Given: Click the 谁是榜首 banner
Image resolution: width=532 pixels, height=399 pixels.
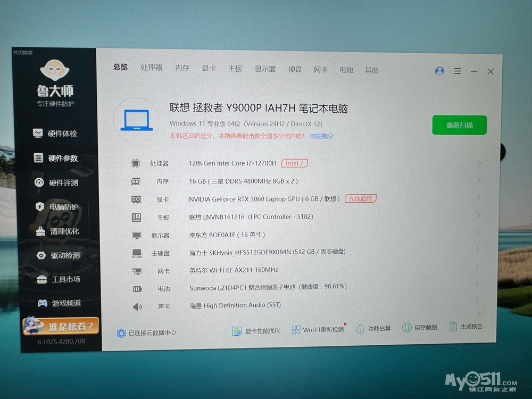Looking at the screenshot, I should [61, 326].
